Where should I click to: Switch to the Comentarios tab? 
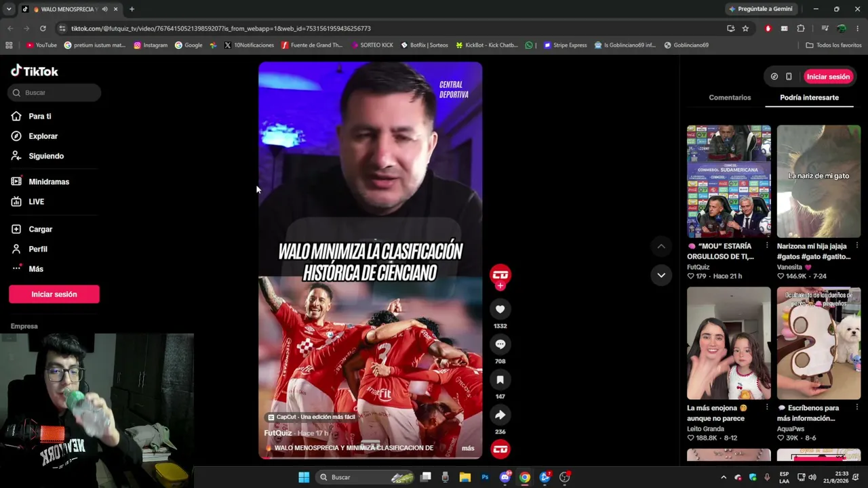click(730, 98)
